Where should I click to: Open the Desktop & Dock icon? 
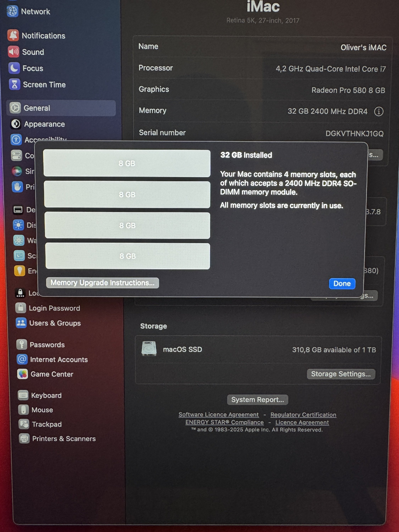point(18,210)
